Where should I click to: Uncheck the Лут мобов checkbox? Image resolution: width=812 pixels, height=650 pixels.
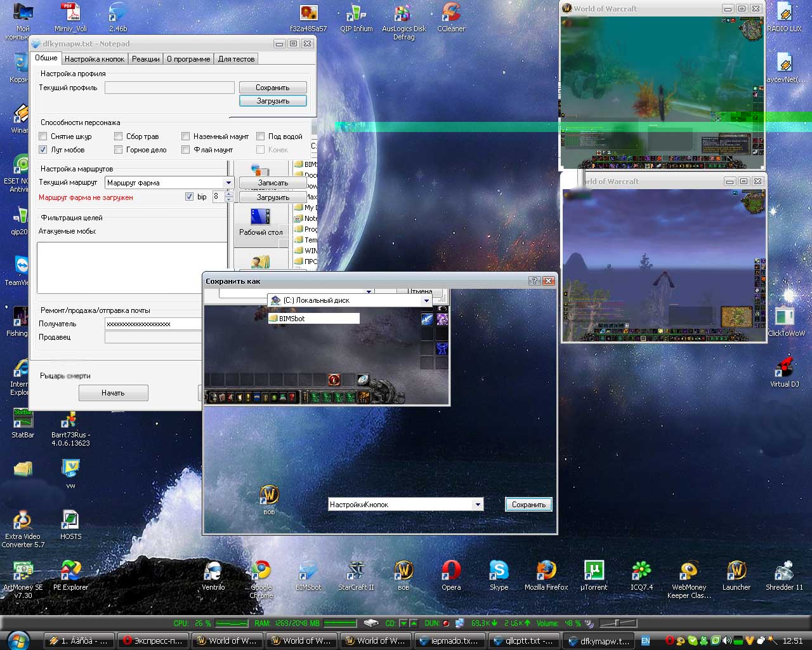(x=43, y=150)
